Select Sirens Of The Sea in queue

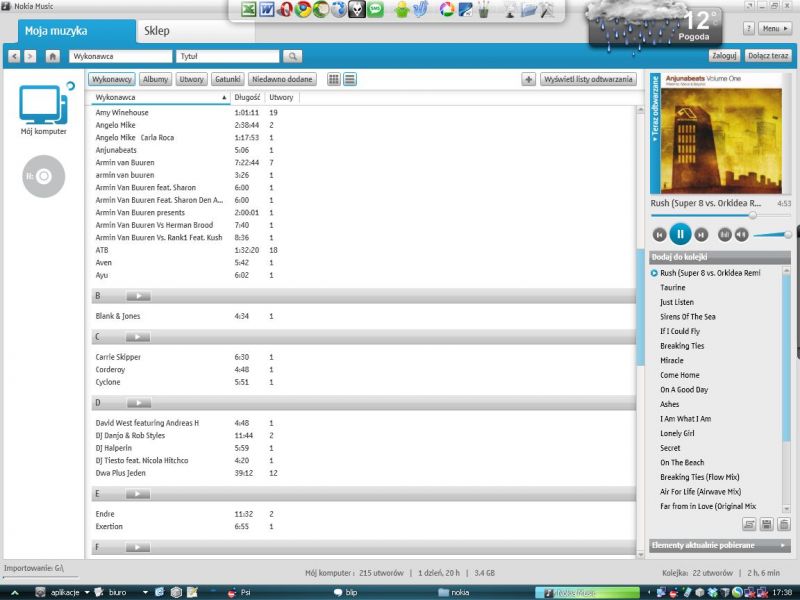tap(688, 317)
